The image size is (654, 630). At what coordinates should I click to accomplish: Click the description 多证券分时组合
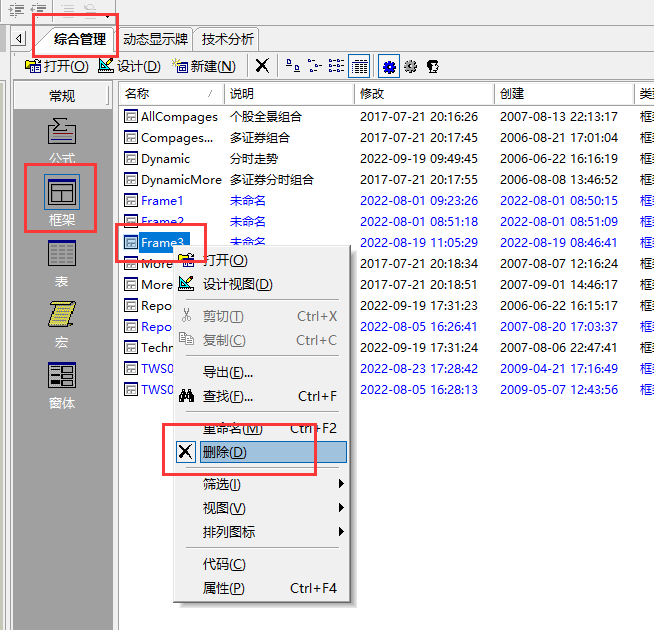tap(272, 180)
